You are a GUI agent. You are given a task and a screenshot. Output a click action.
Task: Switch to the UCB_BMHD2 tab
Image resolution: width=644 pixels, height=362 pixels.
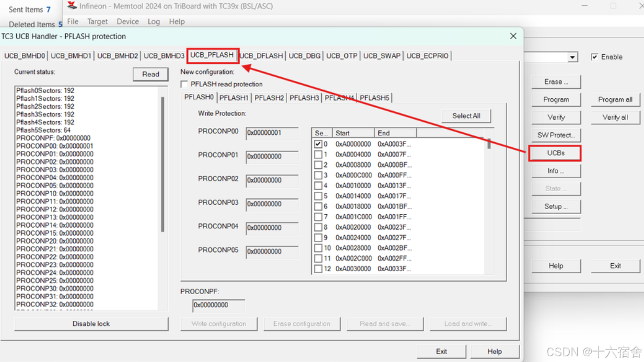[x=118, y=56]
